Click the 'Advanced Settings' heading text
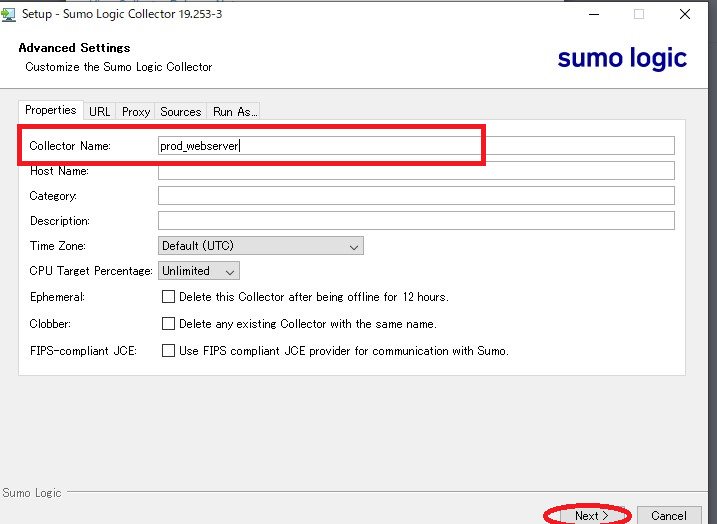This screenshot has width=717, height=524. (74, 48)
